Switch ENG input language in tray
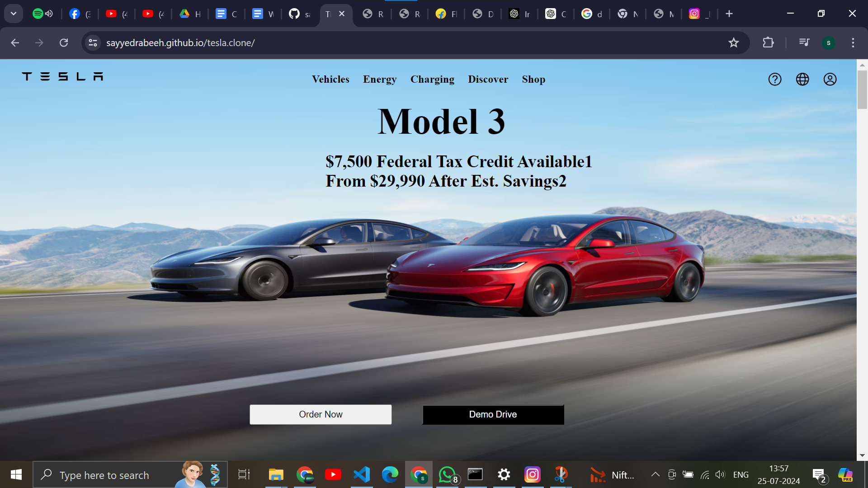Image resolution: width=868 pixels, height=488 pixels. coord(741,474)
